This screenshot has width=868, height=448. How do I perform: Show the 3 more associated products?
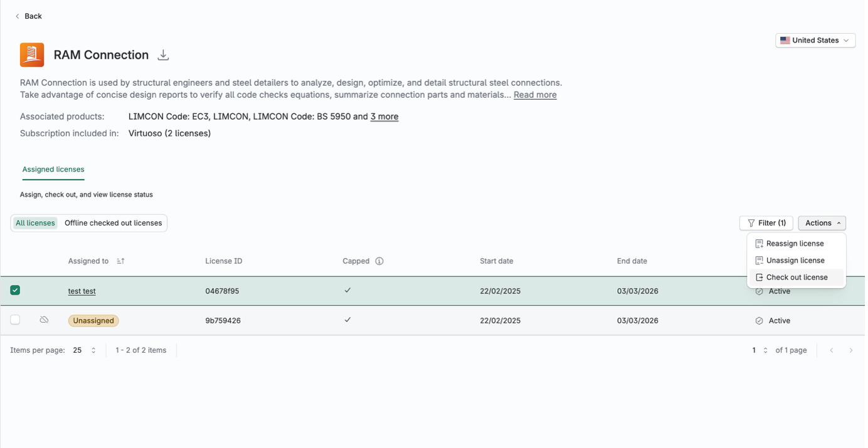point(384,117)
